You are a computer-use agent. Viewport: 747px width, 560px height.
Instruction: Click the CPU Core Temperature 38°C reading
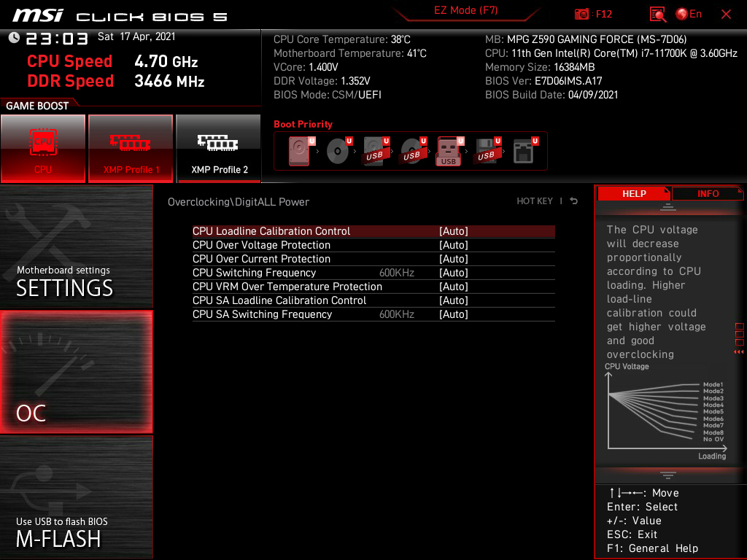[x=342, y=39]
